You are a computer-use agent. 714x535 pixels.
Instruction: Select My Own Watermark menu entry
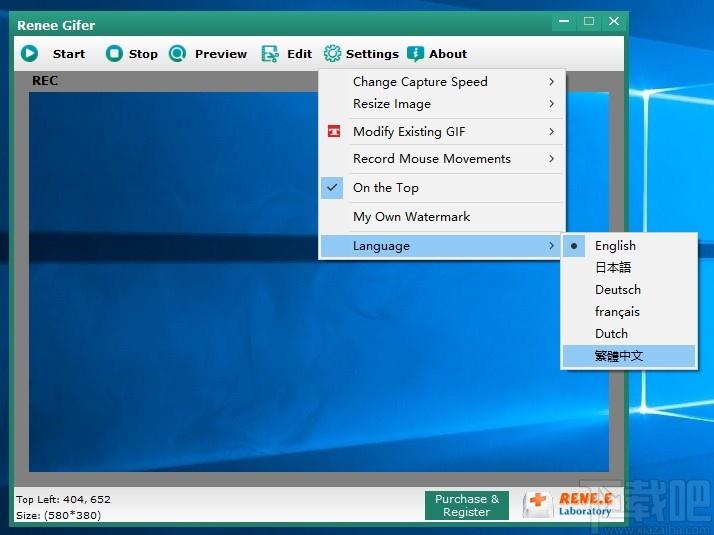pos(442,216)
